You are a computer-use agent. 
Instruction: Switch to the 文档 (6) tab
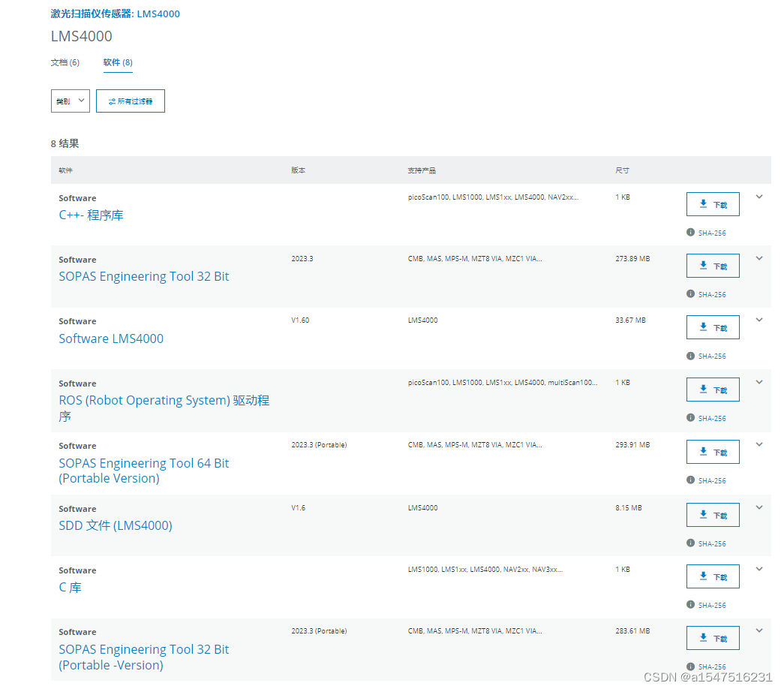[65, 62]
